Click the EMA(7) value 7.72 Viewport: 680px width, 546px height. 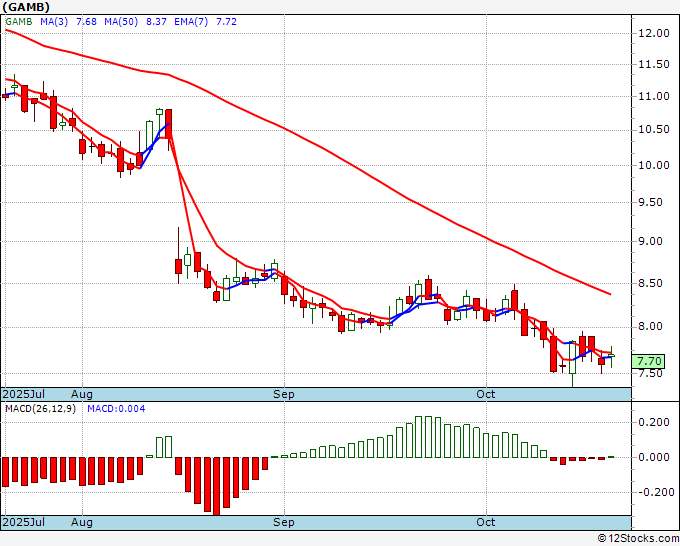[226, 21]
